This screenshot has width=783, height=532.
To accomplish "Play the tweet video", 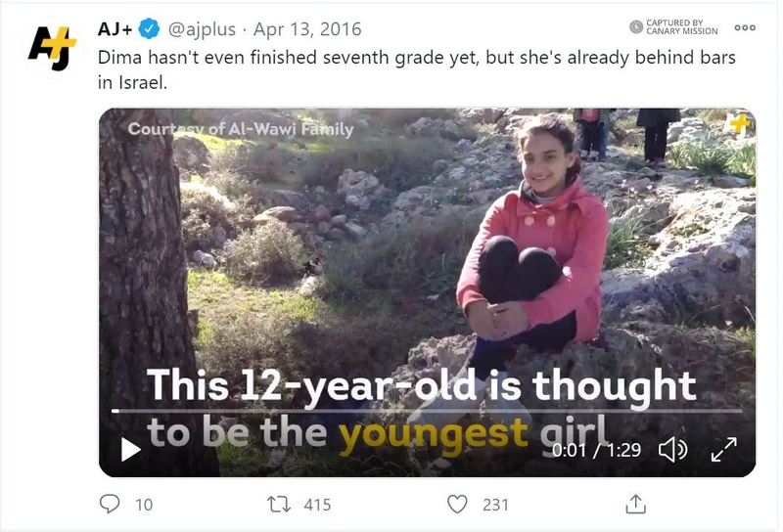I will pos(131,450).
